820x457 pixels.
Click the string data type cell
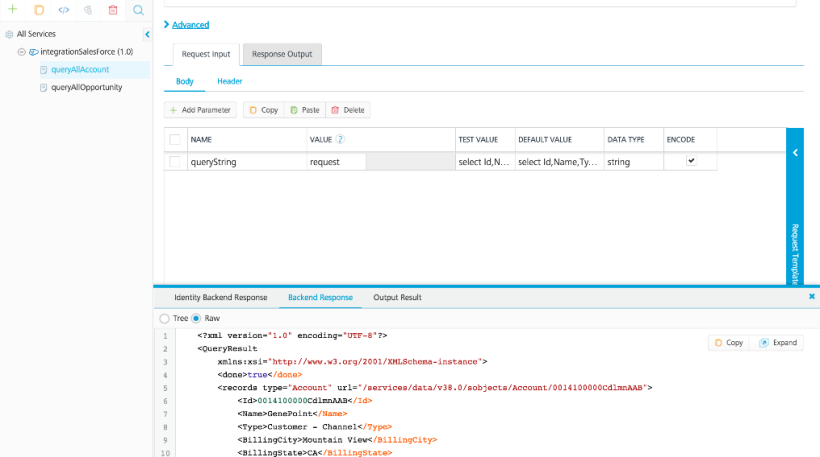[633, 162]
